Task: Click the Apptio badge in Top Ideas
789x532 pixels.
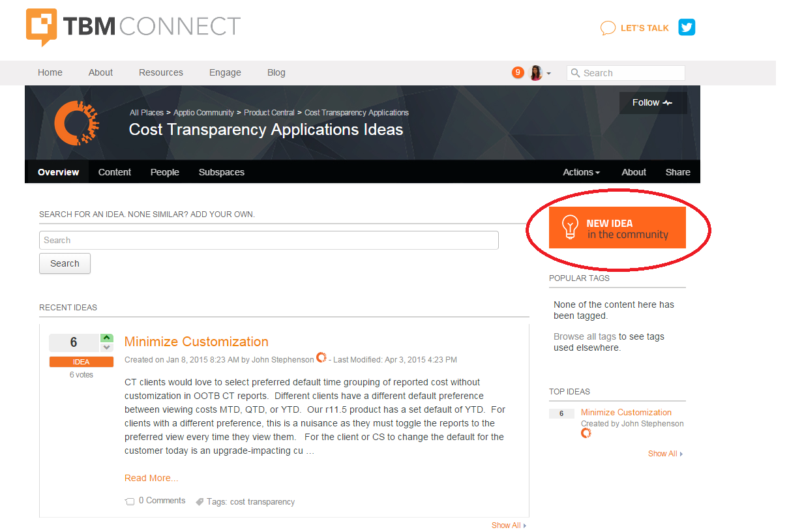Action: coord(586,433)
